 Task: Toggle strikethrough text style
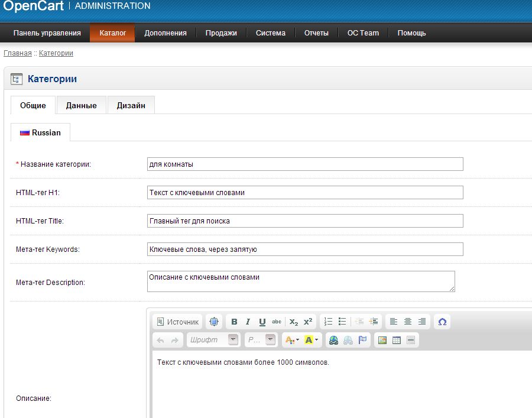(x=277, y=322)
